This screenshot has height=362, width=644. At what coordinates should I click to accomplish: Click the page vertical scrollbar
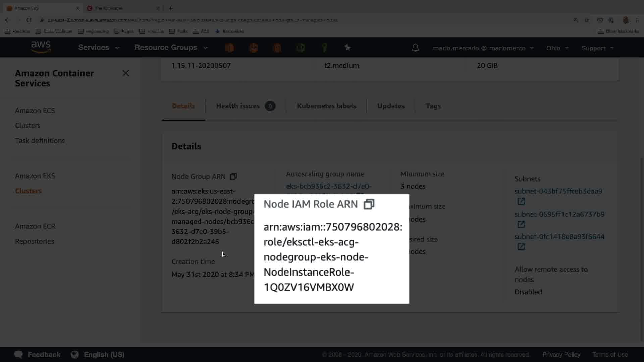641,248
